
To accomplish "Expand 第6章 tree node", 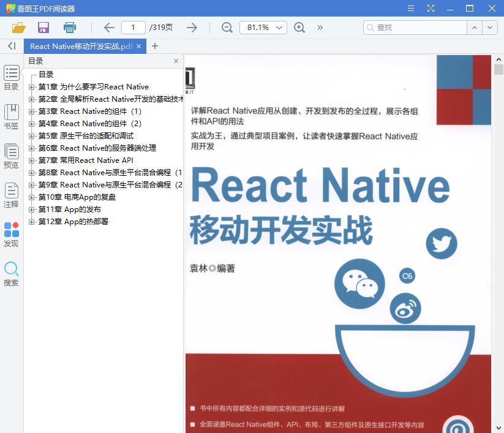I will tap(31, 148).
